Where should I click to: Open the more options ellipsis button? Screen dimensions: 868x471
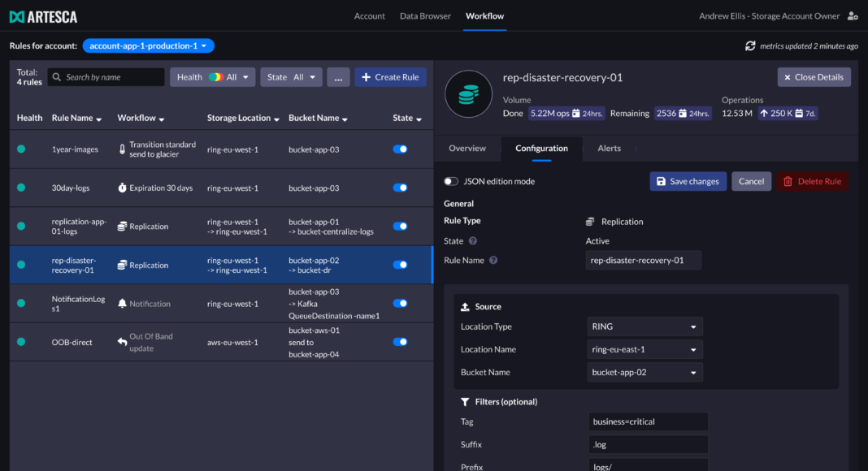click(338, 77)
